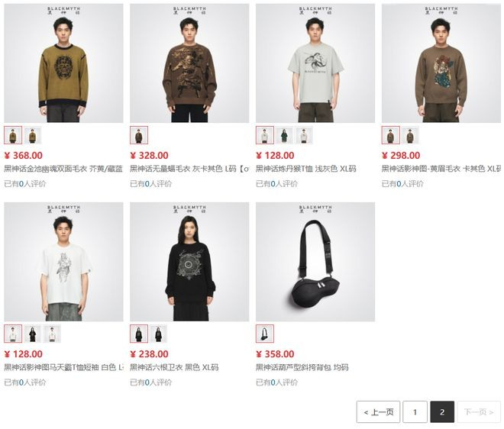The width and height of the screenshot is (504, 429).
Task: Click the gourd crossbody bag swatch thumbnail
Action: (x=265, y=334)
